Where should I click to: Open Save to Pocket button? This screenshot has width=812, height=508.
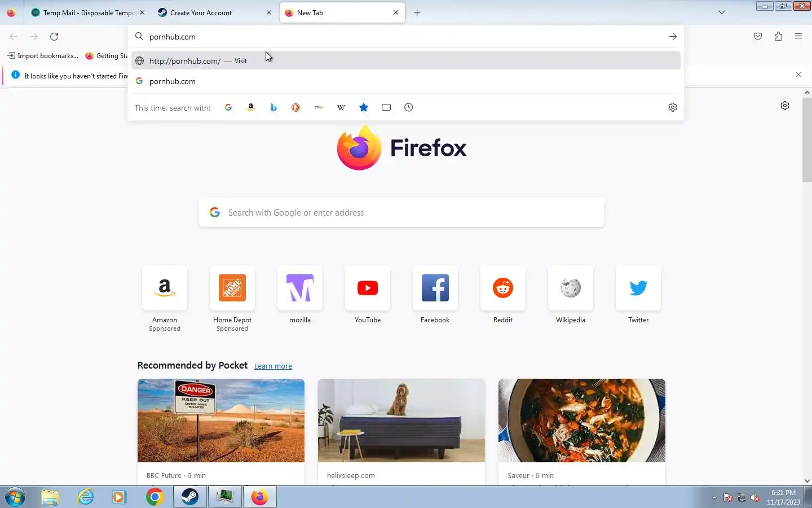758,37
